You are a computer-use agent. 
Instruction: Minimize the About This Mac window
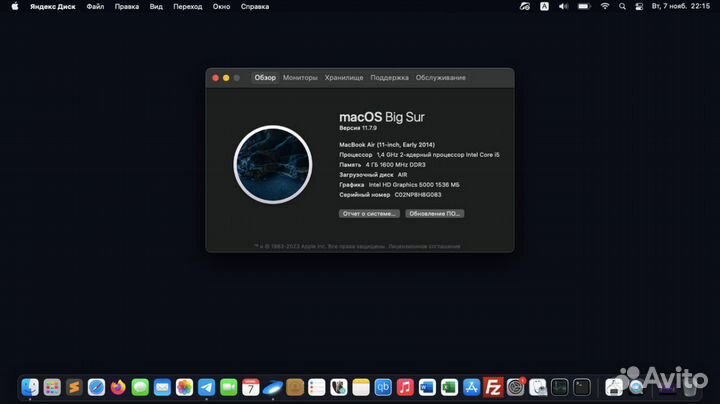click(x=226, y=78)
